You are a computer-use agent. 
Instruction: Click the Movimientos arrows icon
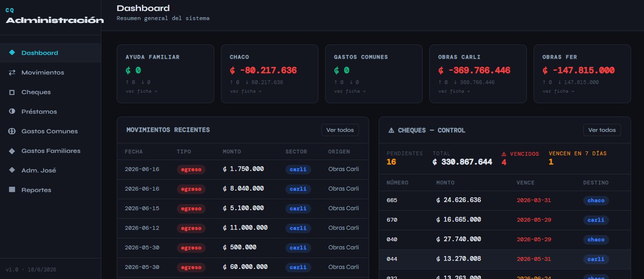click(x=12, y=73)
